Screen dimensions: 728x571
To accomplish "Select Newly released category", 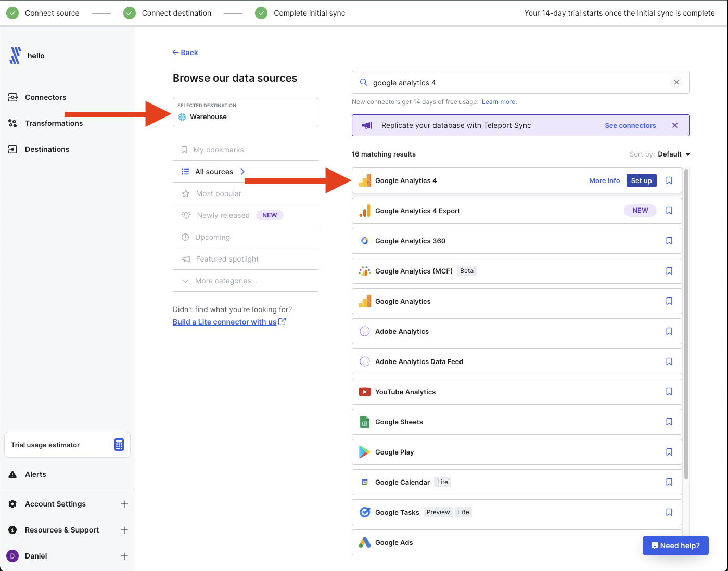I will pyautogui.click(x=246, y=215).
